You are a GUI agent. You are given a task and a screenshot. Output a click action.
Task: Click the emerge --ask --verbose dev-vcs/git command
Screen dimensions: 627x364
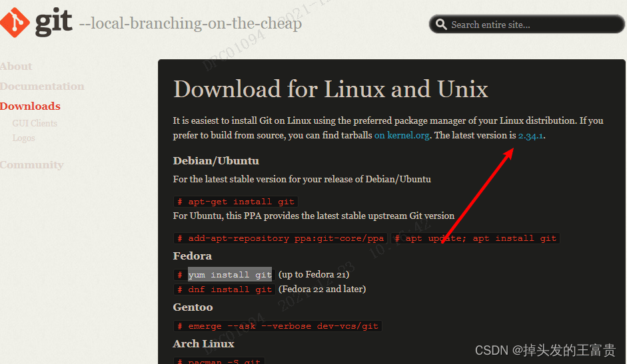click(277, 326)
